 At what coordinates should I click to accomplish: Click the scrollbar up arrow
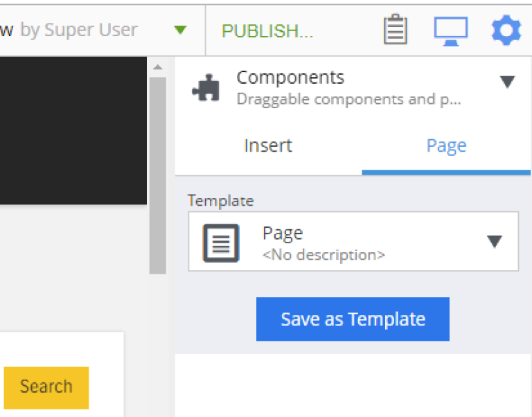click(157, 67)
